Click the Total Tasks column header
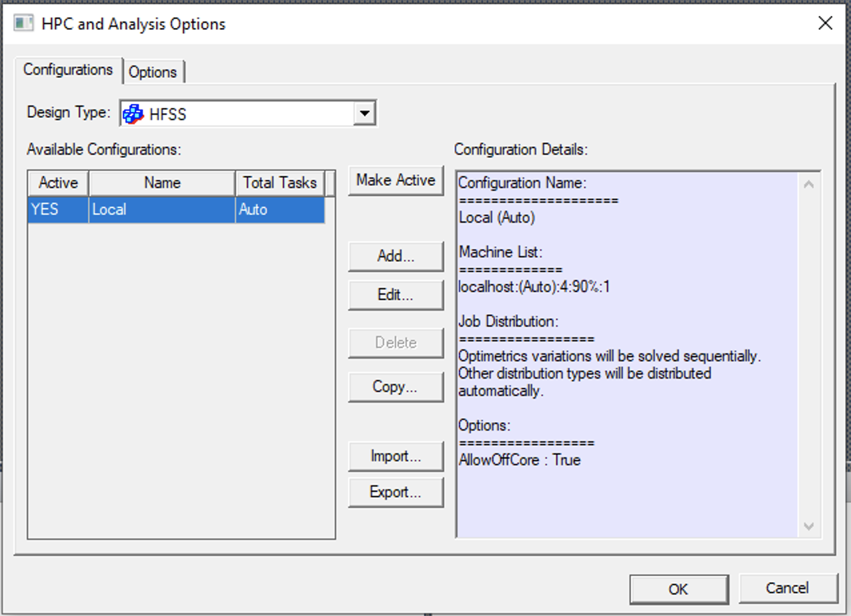 279,183
